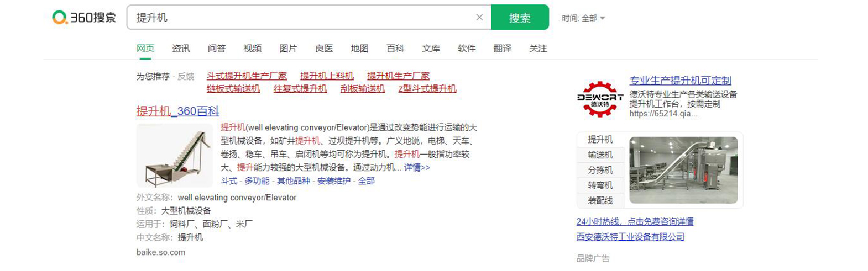Open the 时间: 全部 dropdown filter
868x271 pixels.
point(583,18)
